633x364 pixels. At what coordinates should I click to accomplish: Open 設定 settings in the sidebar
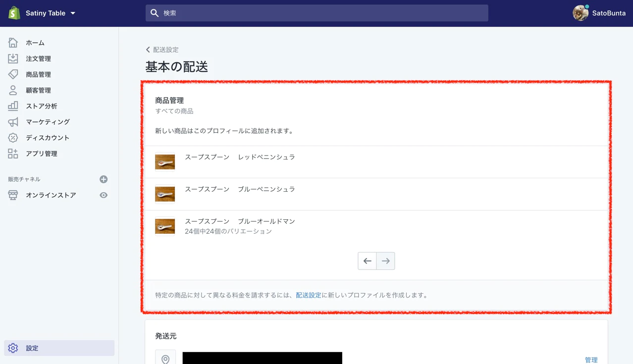click(32, 348)
